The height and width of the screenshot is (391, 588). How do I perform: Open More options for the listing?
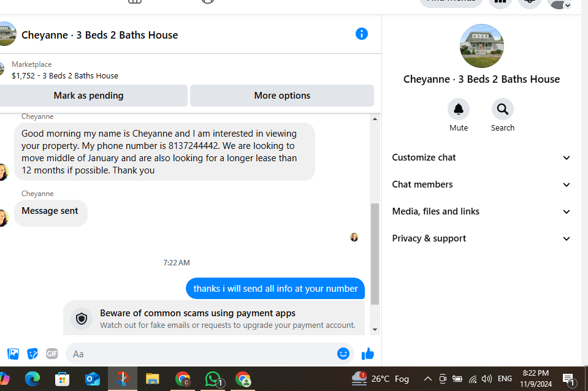[282, 96]
